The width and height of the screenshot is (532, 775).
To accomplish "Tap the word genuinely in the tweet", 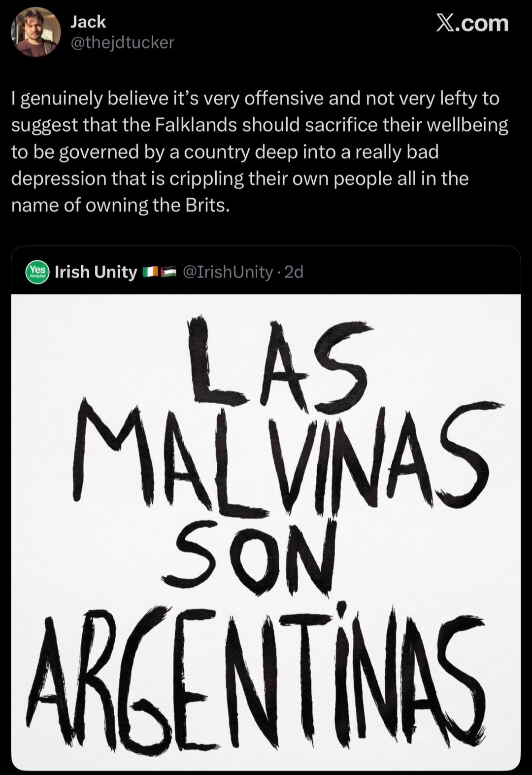I will [61, 100].
